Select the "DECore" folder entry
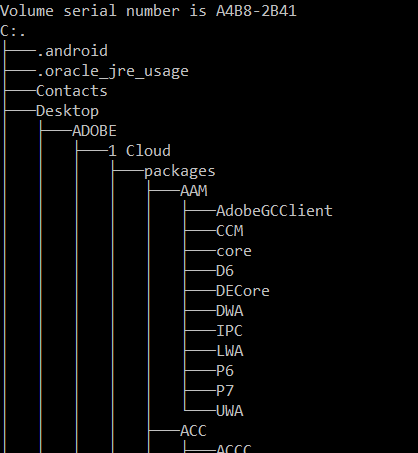This screenshot has width=418, height=453. (243, 291)
